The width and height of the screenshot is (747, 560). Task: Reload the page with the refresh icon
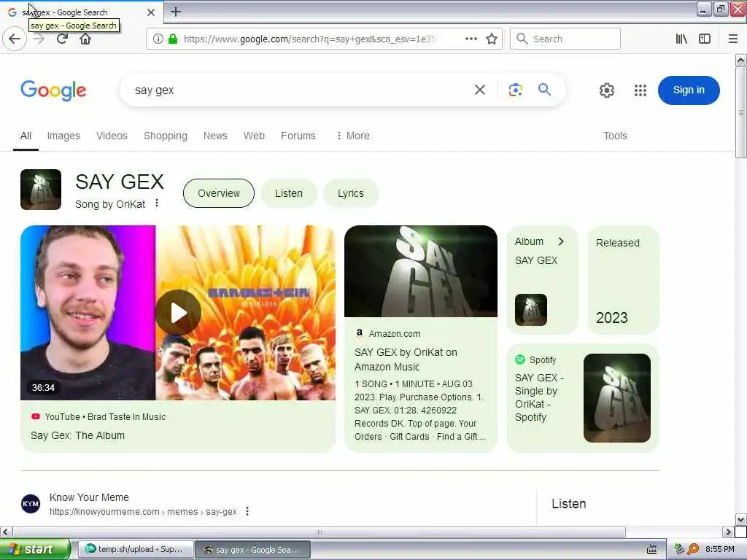(x=62, y=39)
